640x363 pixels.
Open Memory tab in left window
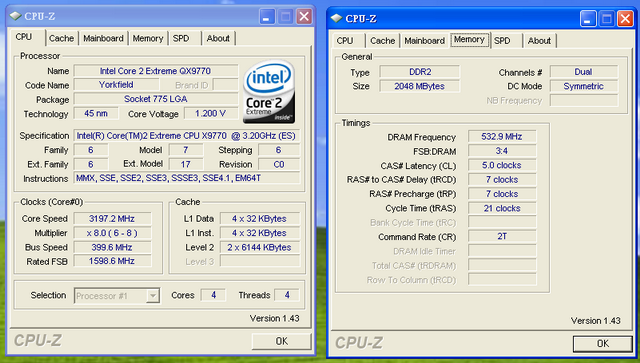coord(148,38)
